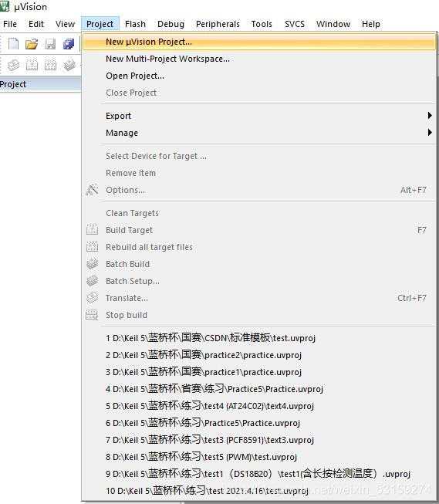The width and height of the screenshot is (439, 504).
Task: Open recent project 2 practice2\practice.uvproj
Action: pos(259,355)
